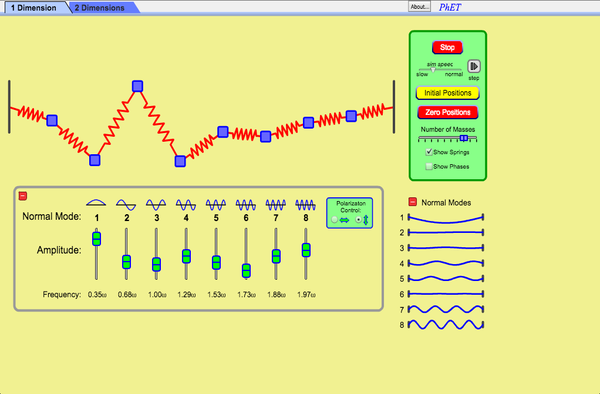Click the mode 4 wave shape icon
600x394 pixels.
[186, 205]
